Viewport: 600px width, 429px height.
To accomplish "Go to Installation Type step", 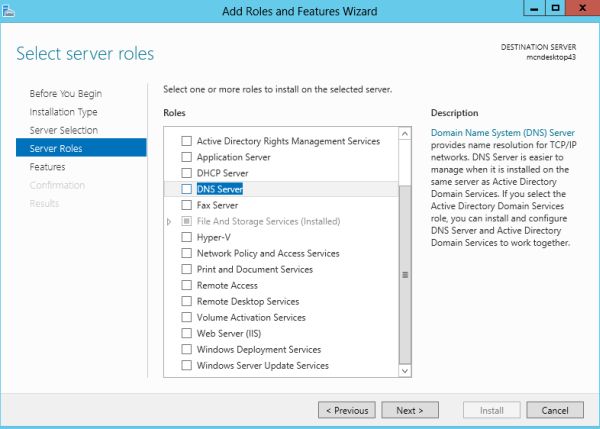I will (64, 112).
